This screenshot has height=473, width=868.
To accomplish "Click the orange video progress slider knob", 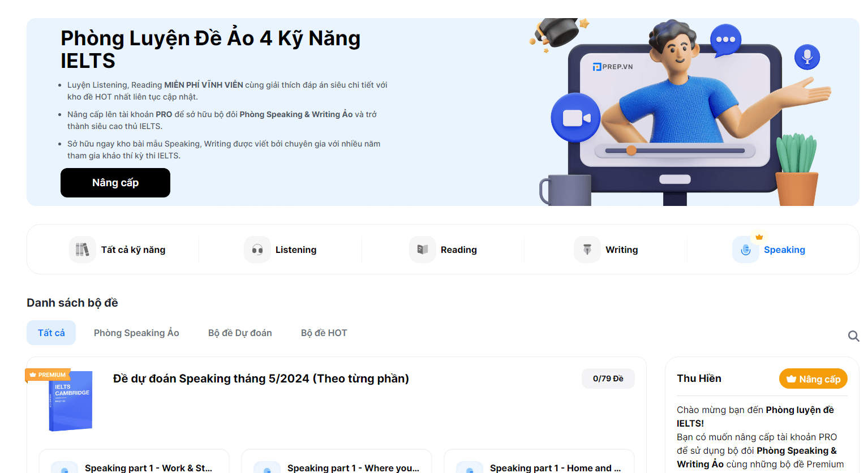I will coord(631,150).
